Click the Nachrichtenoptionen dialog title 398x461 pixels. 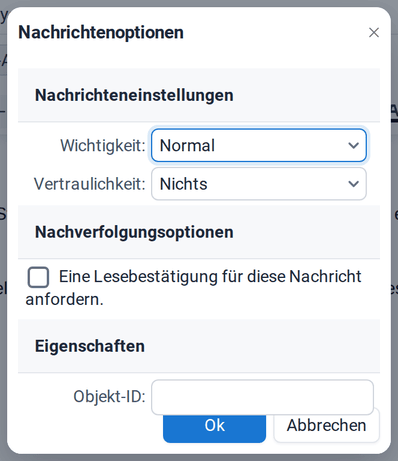(101, 33)
